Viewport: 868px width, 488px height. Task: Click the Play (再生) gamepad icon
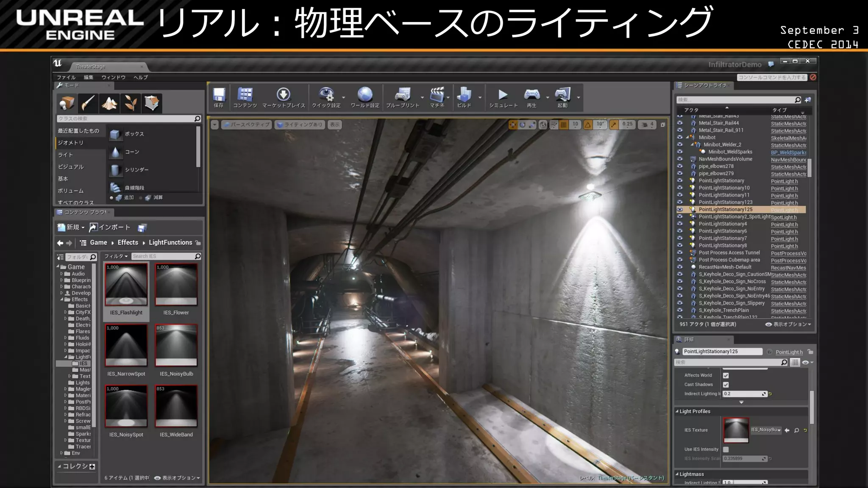coord(532,94)
